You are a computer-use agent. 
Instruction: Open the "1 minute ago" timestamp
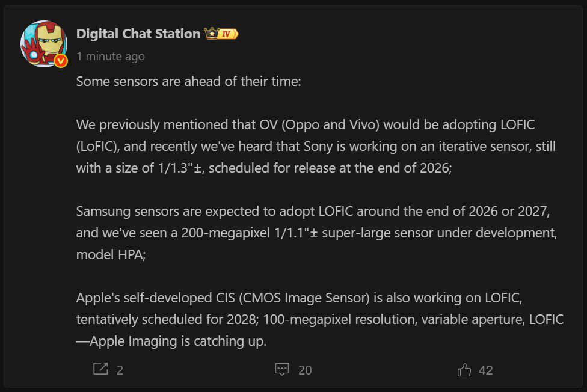[x=111, y=57]
